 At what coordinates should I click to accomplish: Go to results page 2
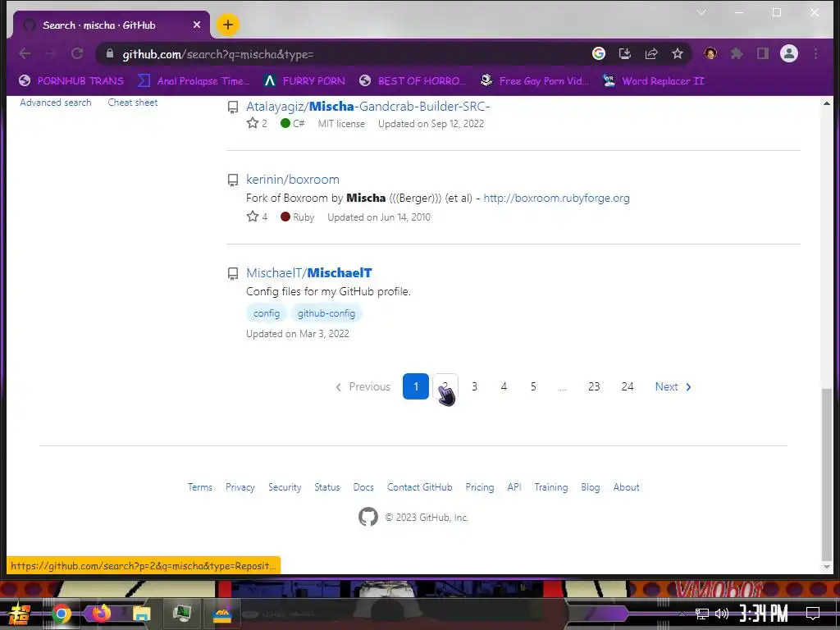pyautogui.click(x=445, y=386)
